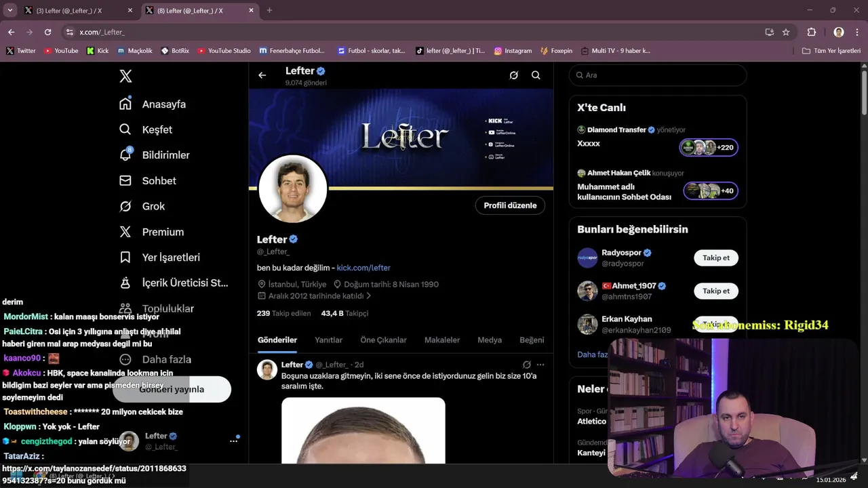The height and width of the screenshot is (488, 868).
Task: Bookmark this page with the star icon
Action: (786, 32)
